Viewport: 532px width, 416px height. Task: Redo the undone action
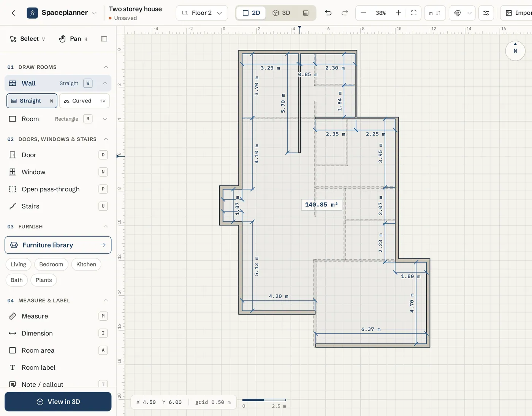(x=345, y=13)
